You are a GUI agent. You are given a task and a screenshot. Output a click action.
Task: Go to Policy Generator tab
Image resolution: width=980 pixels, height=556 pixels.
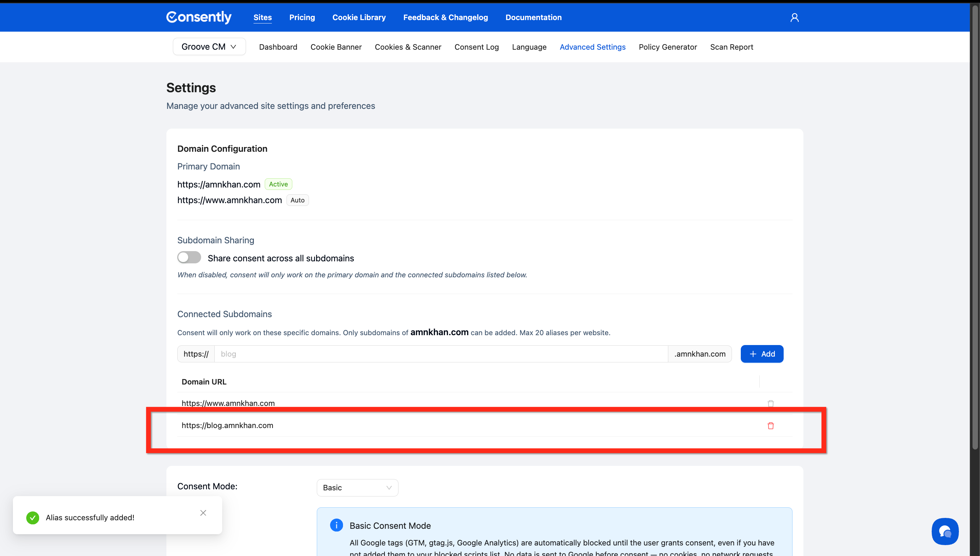(x=667, y=47)
